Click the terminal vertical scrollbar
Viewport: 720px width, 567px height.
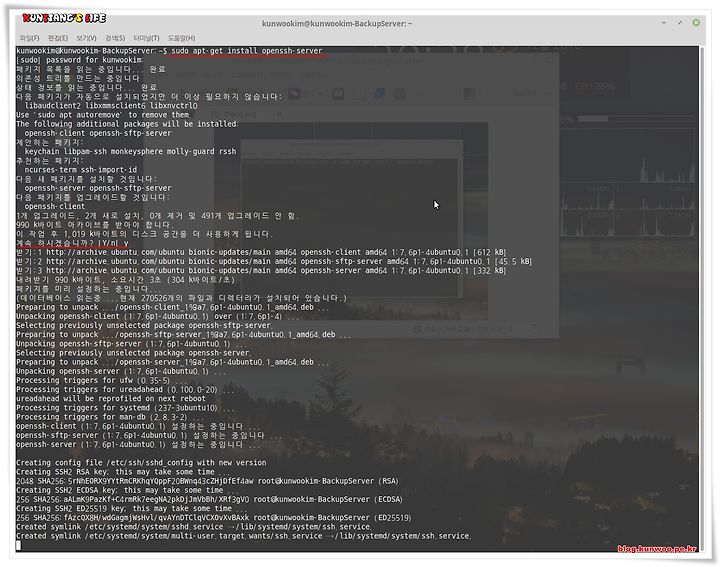click(701, 298)
